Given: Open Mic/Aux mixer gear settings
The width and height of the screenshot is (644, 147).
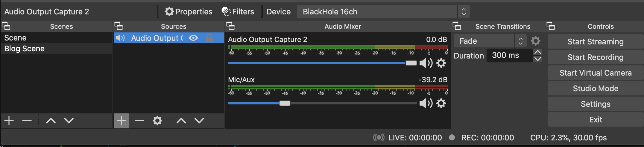Looking at the screenshot, I should click(441, 103).
